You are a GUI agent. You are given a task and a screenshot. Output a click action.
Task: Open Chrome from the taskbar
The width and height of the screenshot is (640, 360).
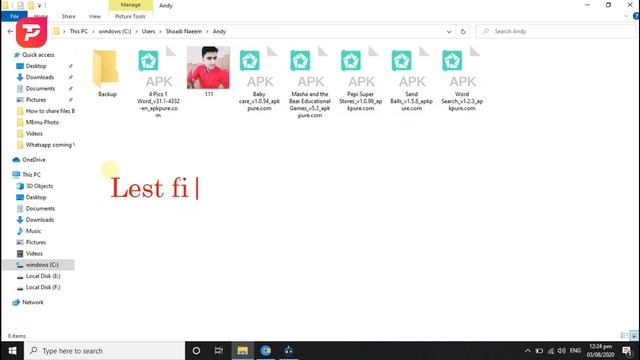(x=266, y=351)
